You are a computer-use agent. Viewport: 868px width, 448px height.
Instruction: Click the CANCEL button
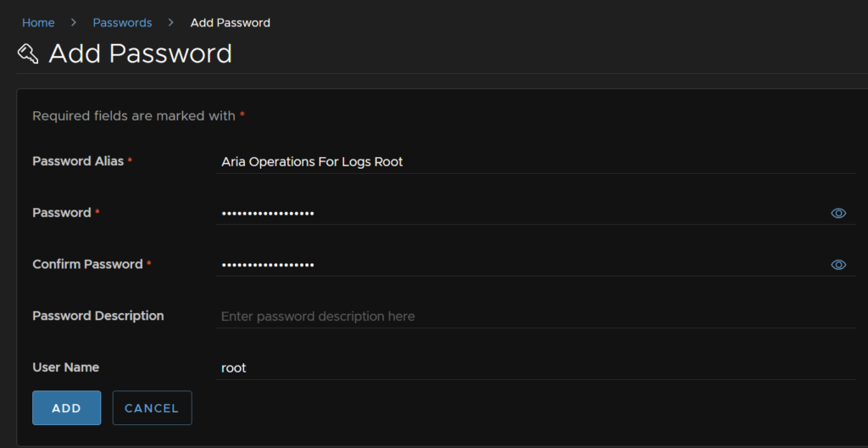153,408
